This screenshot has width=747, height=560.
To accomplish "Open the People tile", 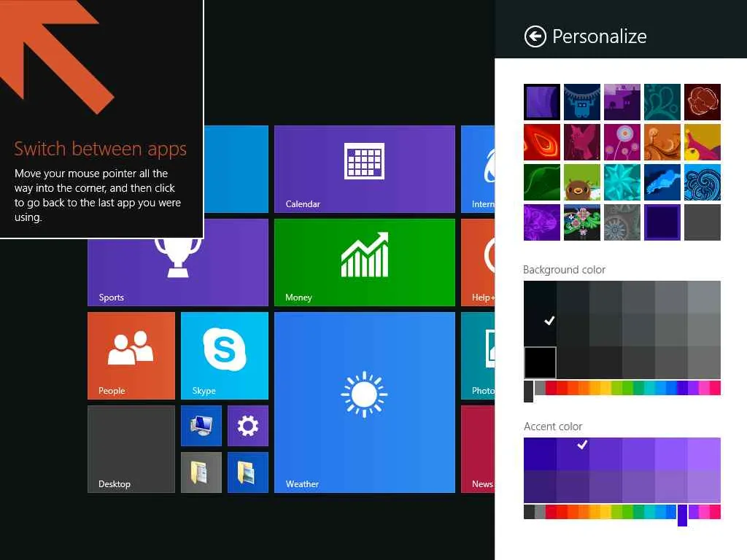I will [x=131, y=356].
